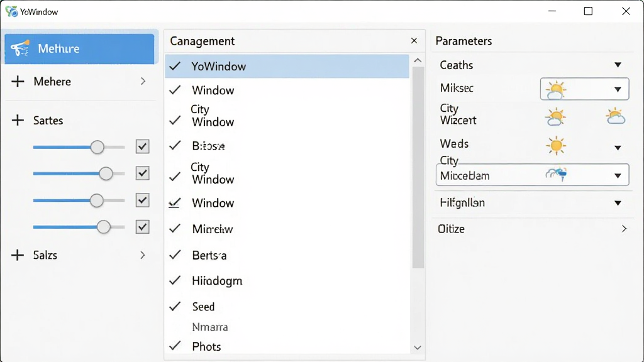Image resolution: width=644 pixels, height=362 pixels.
Task: Select the grayed Nmarra list entry
Action: point(210,327)
